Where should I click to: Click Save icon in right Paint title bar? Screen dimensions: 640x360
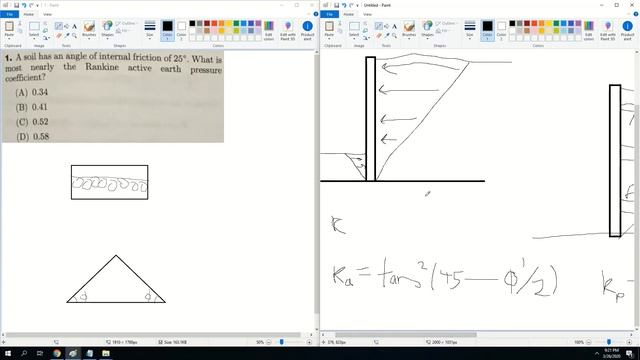click(x=336, y=5)
